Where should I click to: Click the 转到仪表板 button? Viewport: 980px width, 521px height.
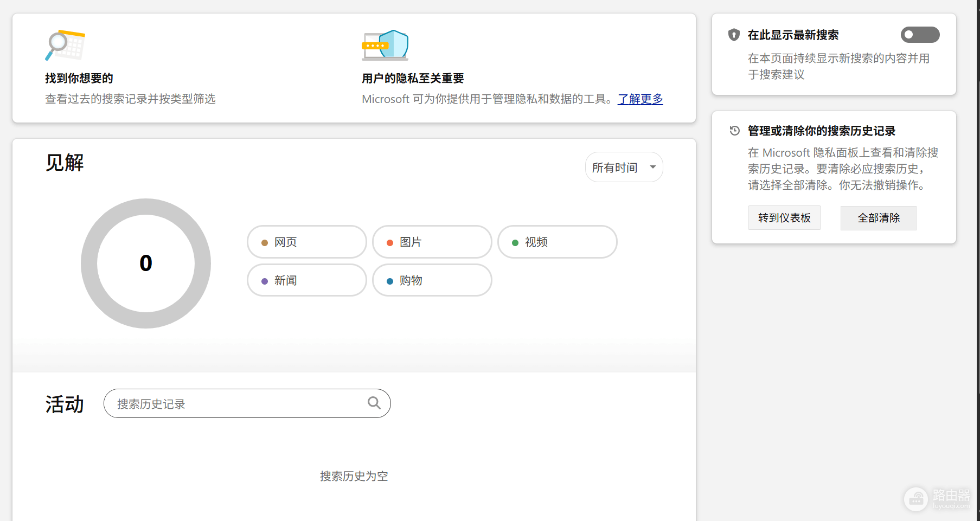click(784, 218)
